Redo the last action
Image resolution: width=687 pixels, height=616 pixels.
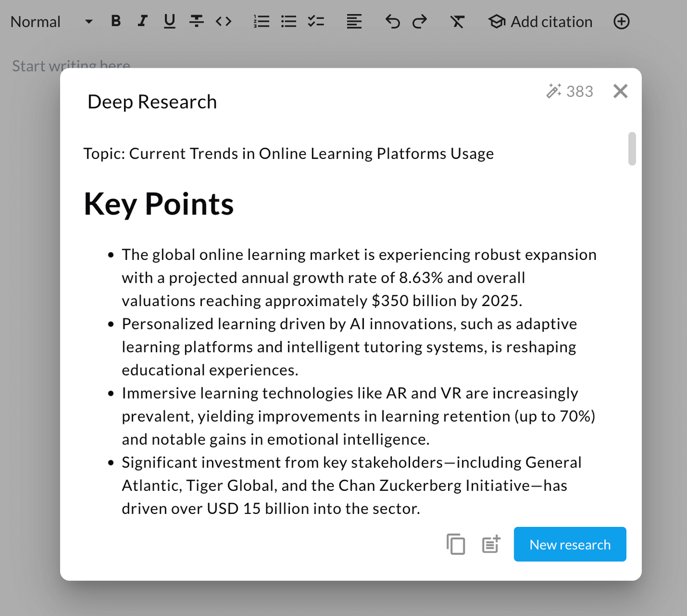420,21
